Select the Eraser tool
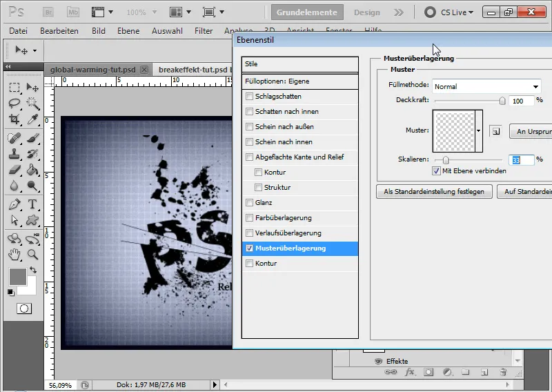The width and height of the screenshot is (552, 392). (14, 170)
